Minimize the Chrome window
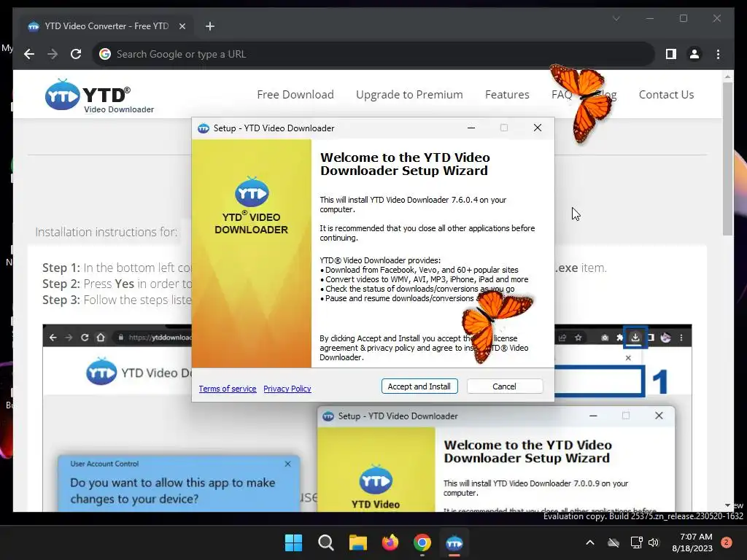 [650, 18]
